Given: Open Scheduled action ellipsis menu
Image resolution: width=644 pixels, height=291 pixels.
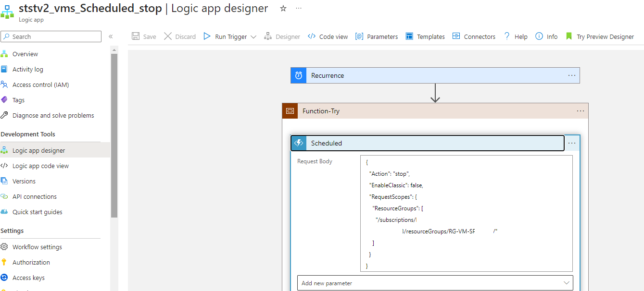Looking at the screenshot, I should (572, 143).
